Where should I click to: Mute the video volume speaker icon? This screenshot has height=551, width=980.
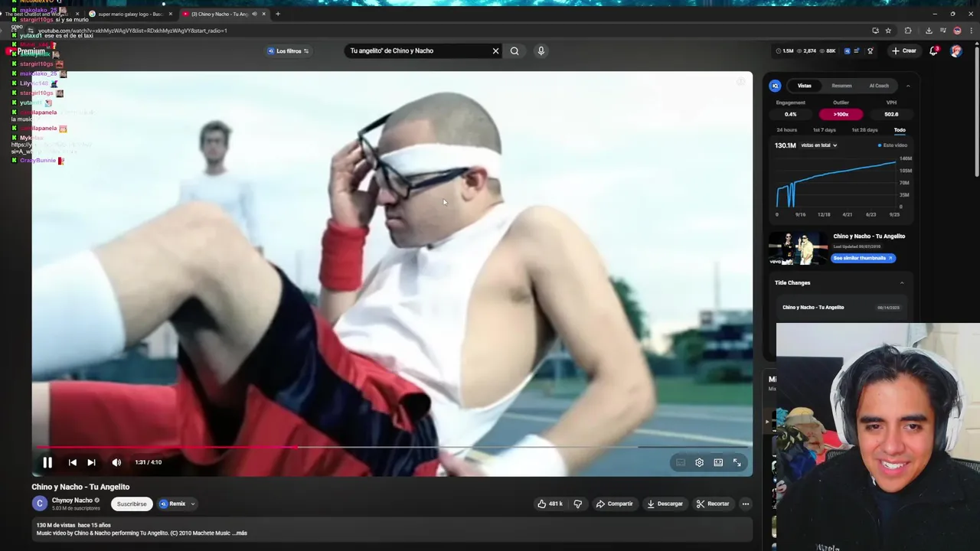(116, 462)
